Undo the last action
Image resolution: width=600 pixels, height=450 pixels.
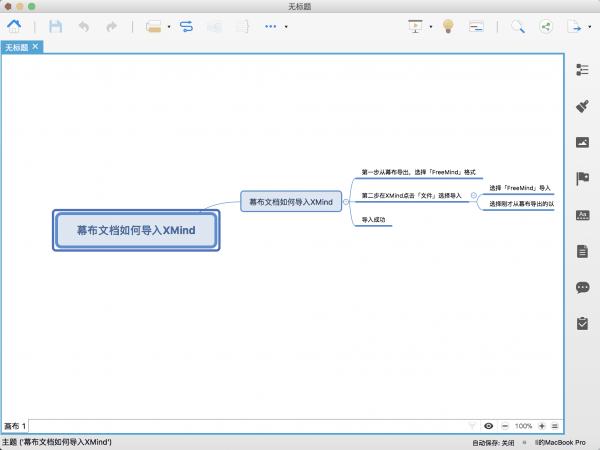point(84,26)
